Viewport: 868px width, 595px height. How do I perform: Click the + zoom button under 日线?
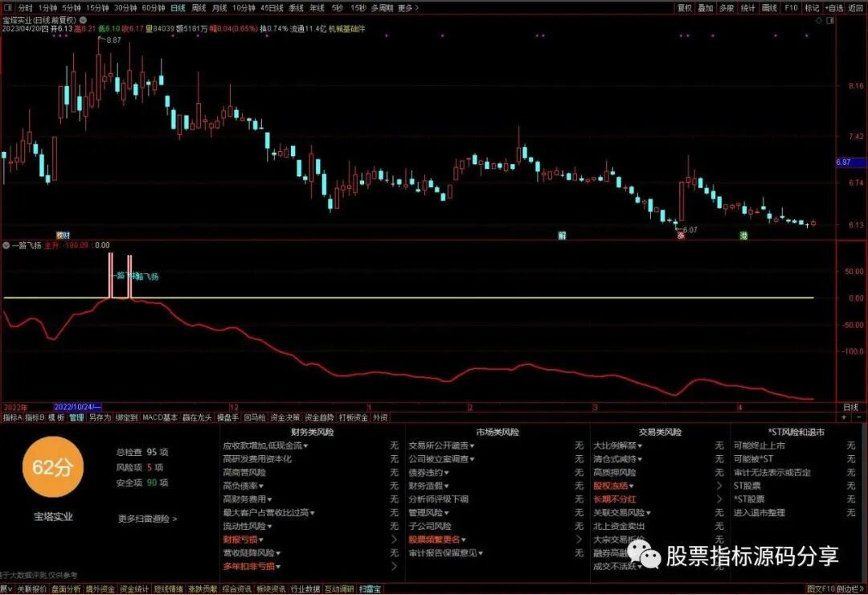pyautogui.click(x=844, y=417)
